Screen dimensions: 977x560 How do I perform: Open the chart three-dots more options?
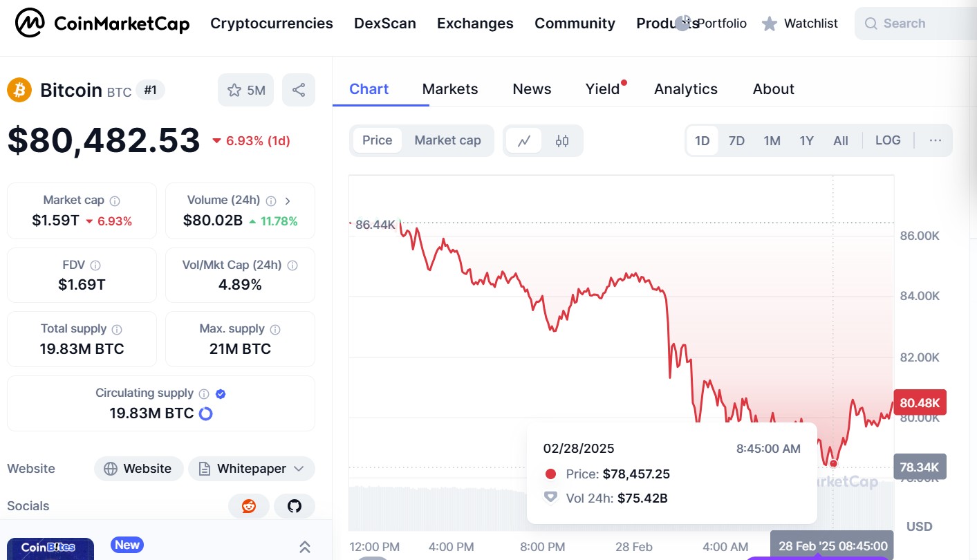pos(936,140)
